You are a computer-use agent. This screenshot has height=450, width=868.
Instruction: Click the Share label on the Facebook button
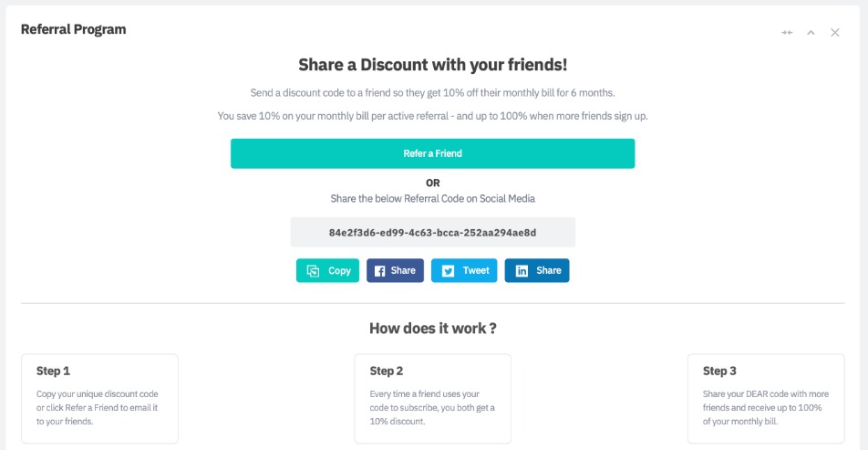point(403,271)
